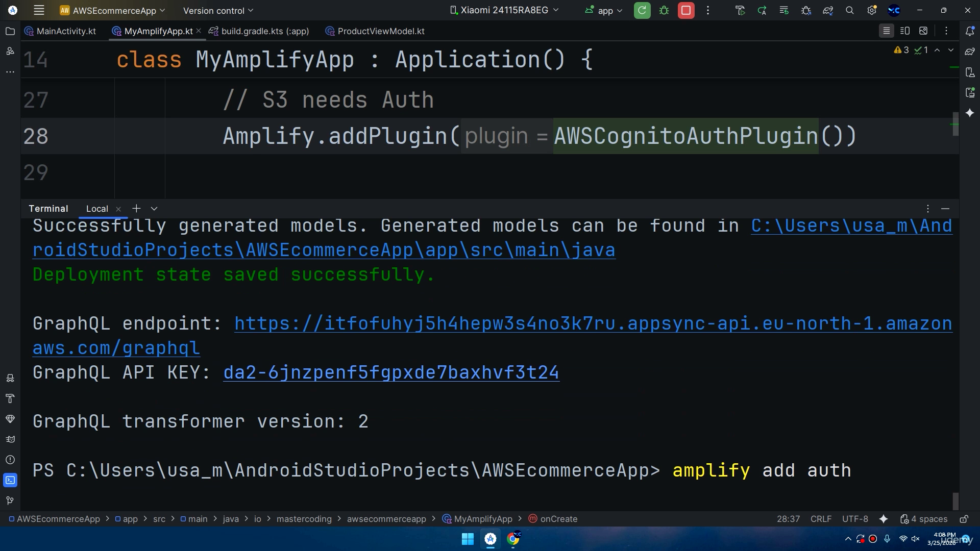The height and width of the screenshot is (551, 980).
Task: Open CRLF line separator selector
Action: 821,519
